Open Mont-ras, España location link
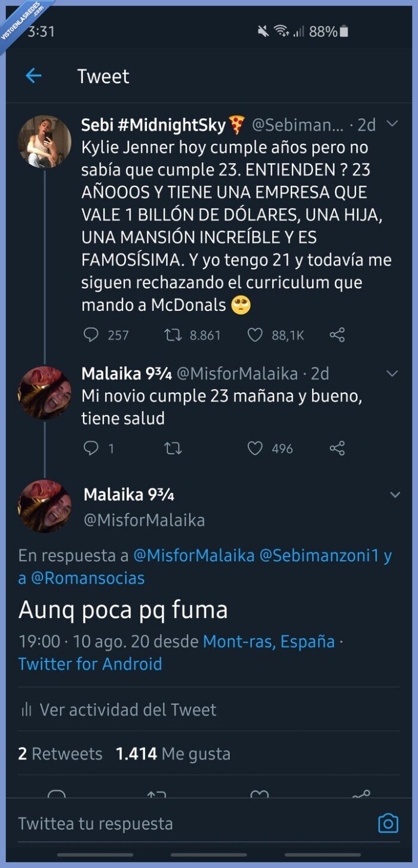 pyautogui.click(x=269, y=641)
